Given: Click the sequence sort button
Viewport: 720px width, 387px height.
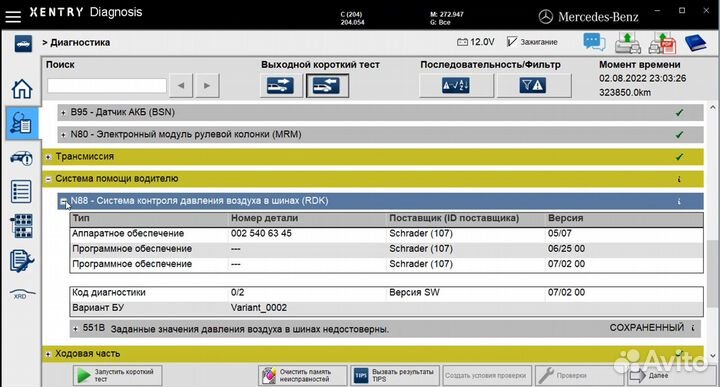Looking at the screenshot, I should (x=456, y=85).
